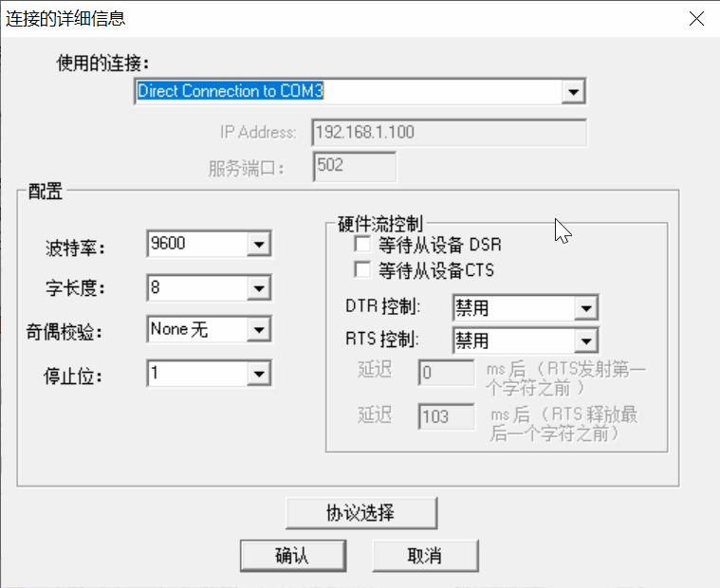Expand the 奇偶校验 dropdown arrow
Viewport: 720px width, 588px height.
[258, 330]
